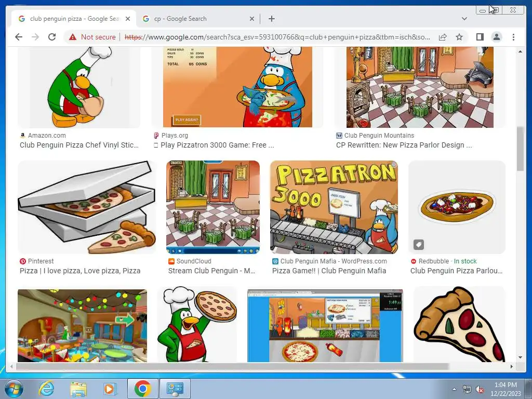Open Windows Media Player from taskbar
532x399 pixels.
click(109, 389)
